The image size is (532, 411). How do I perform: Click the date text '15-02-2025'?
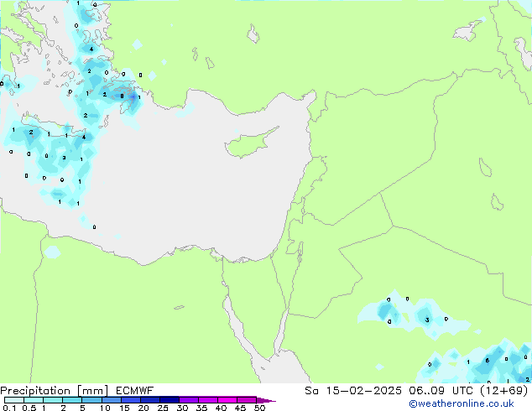tap(363, 391)
